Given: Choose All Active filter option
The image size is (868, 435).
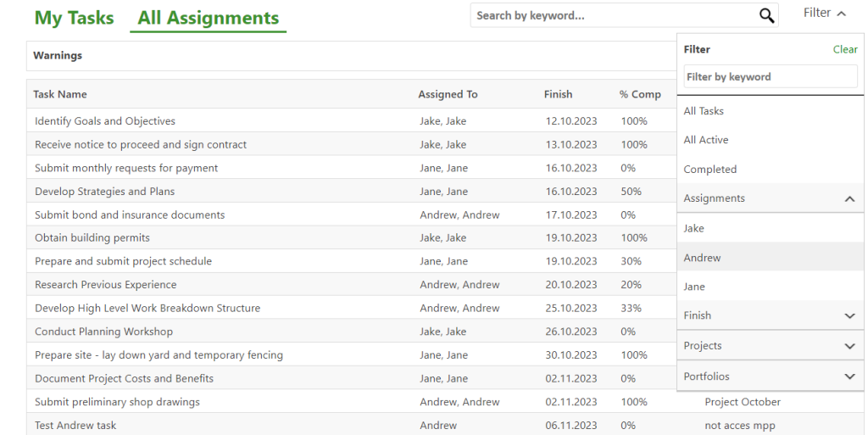Looking at the screenshot, I should [x=706, y=140].
